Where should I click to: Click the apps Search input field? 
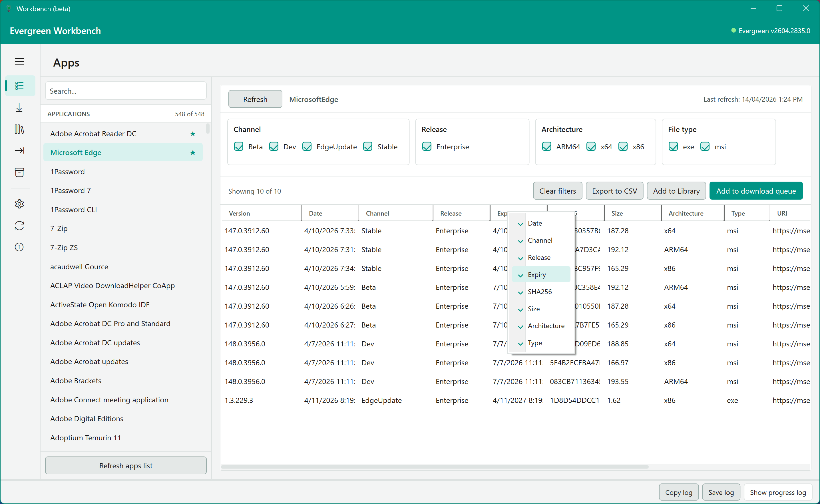[x=126, y=91]
